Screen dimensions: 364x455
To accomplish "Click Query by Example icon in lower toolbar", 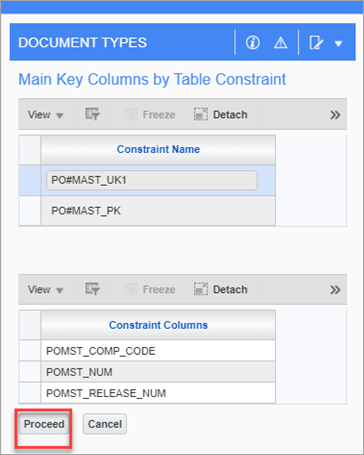I will coord(92,289).
